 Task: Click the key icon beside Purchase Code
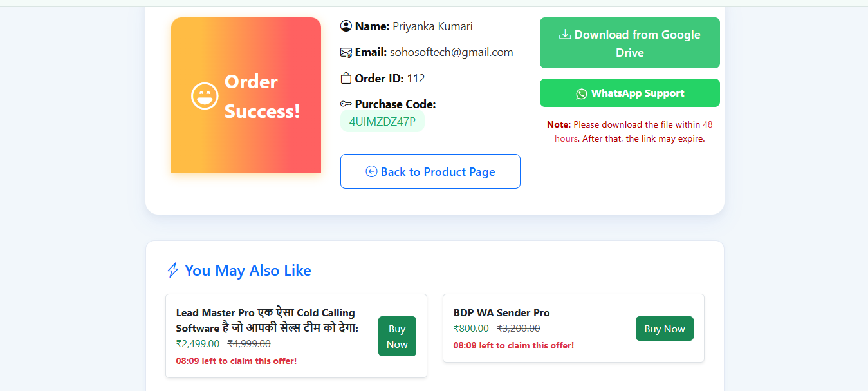coord(346,104)
